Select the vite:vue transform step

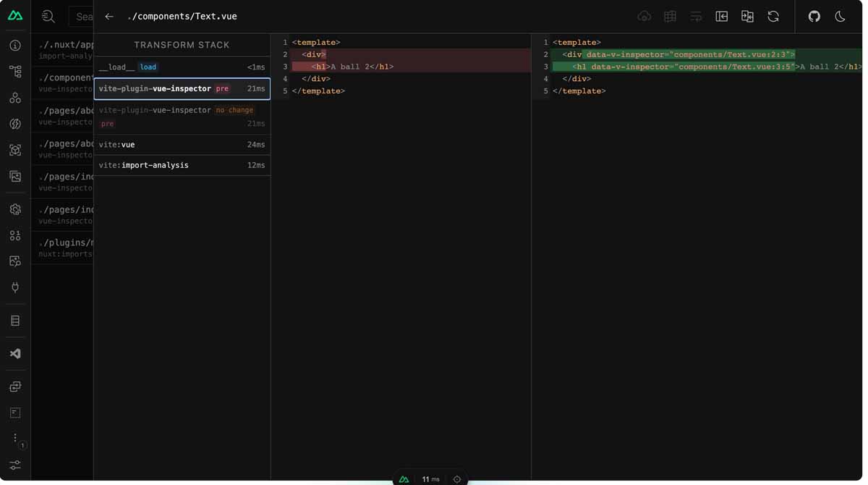[181, 144]
